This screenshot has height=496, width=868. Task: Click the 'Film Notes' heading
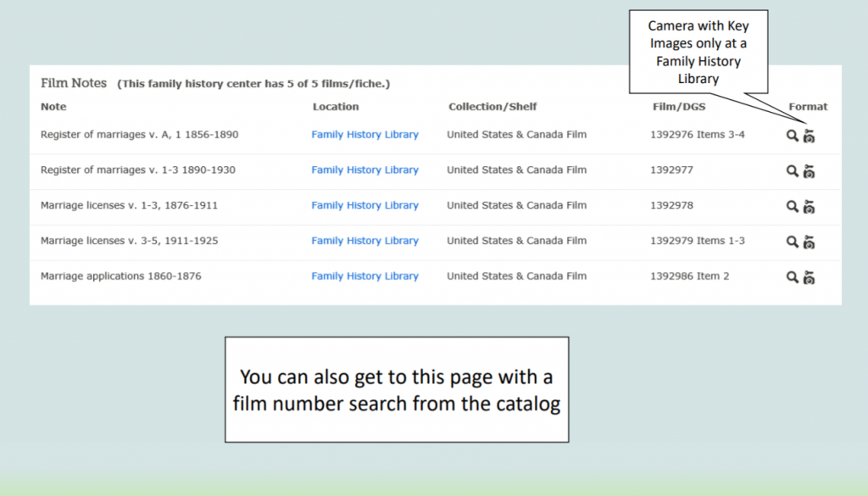[x=74, y=83]
